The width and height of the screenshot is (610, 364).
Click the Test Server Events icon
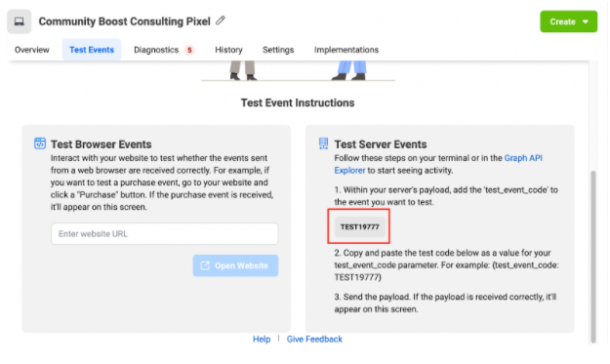[323, 143]
